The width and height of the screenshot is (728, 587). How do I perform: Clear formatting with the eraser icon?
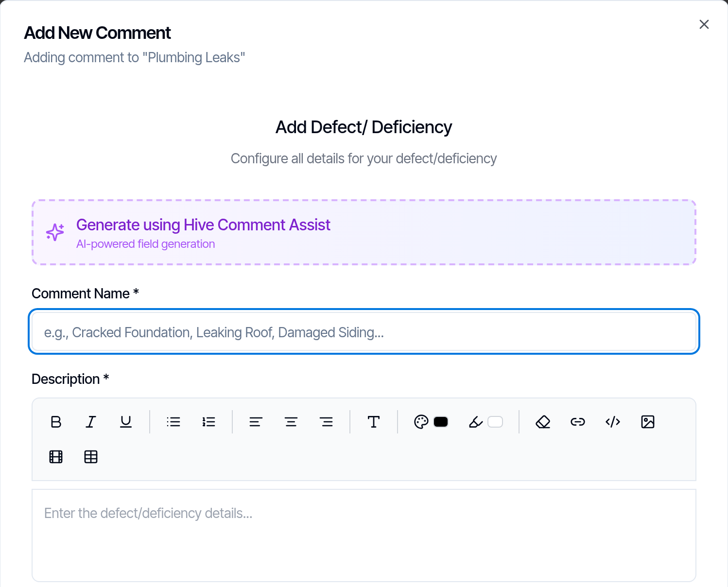tap(543, 422)
